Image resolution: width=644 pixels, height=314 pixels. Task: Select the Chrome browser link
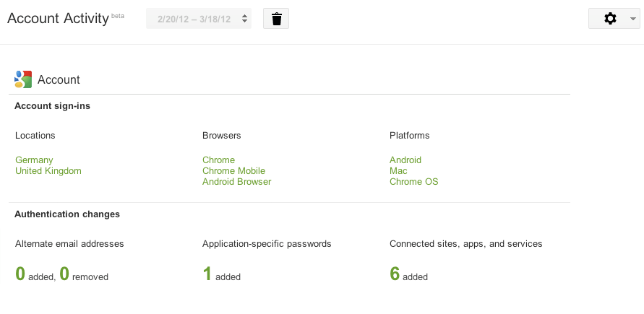coord(218,160)
